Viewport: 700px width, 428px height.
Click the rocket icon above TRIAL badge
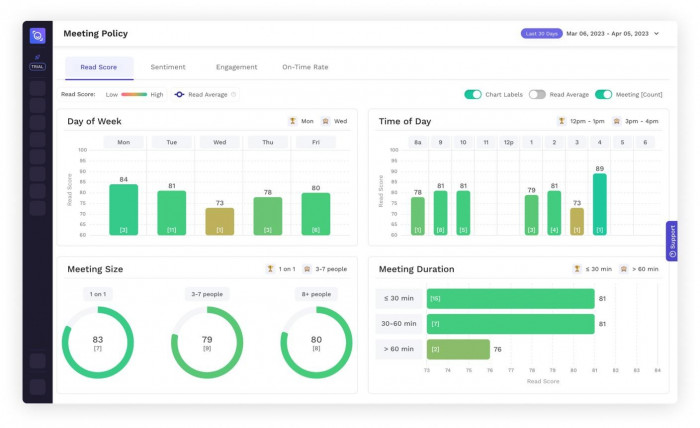pyautogui.click(x=38, y=57)
